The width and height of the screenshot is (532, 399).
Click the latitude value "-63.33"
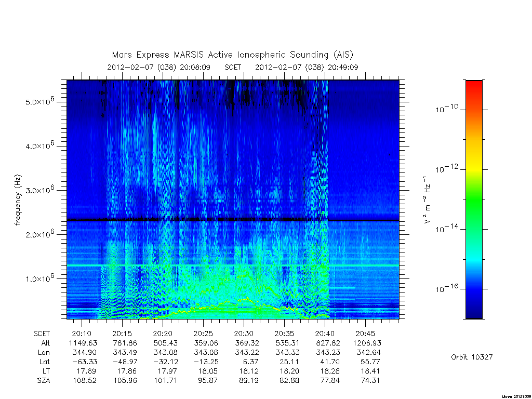(85, 362)
